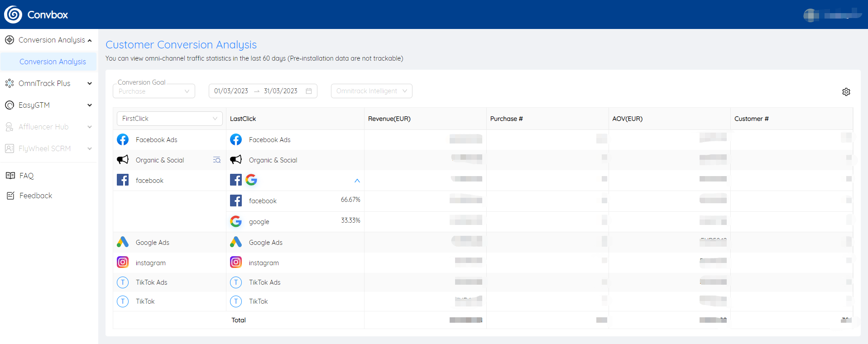The image size is (868, 344).
Task: Click the Feedback edit icon
Action: tap(10, 196)
